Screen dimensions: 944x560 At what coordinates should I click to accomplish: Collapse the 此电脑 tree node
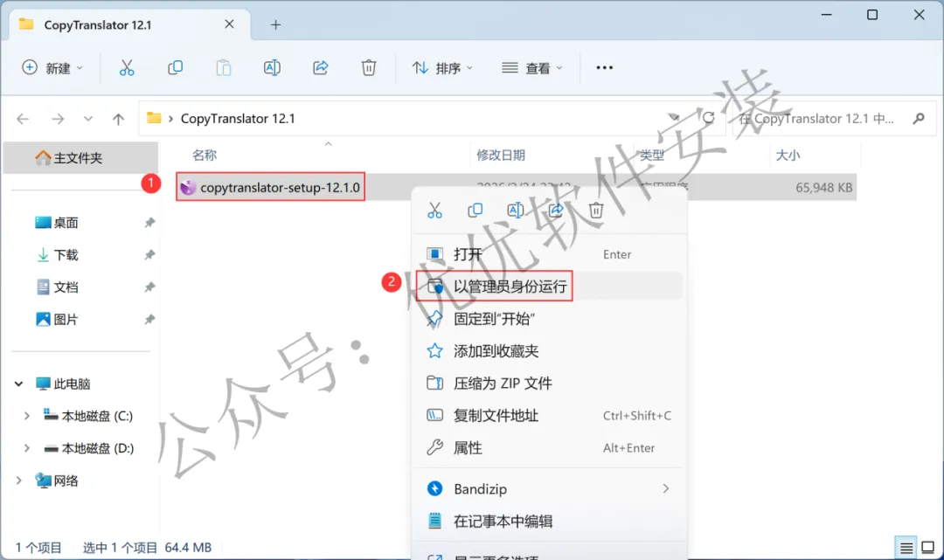[18, 384]
